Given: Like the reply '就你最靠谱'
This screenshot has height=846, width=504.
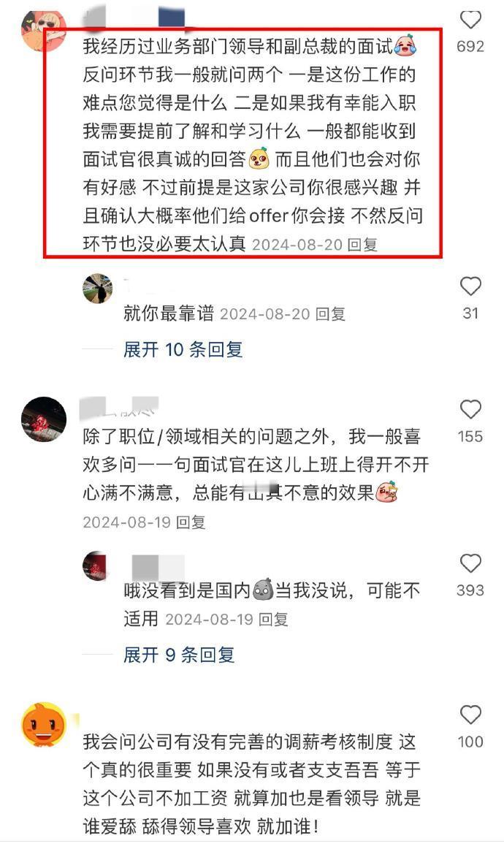Looking at the screenshot, I should pos(470,286).
